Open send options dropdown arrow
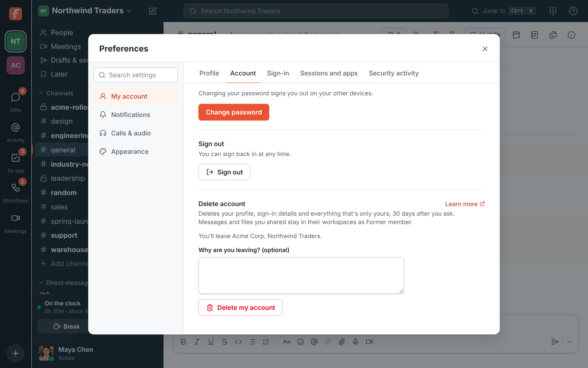The width and height of the screenshot is (588, 368). click(569, 342)
